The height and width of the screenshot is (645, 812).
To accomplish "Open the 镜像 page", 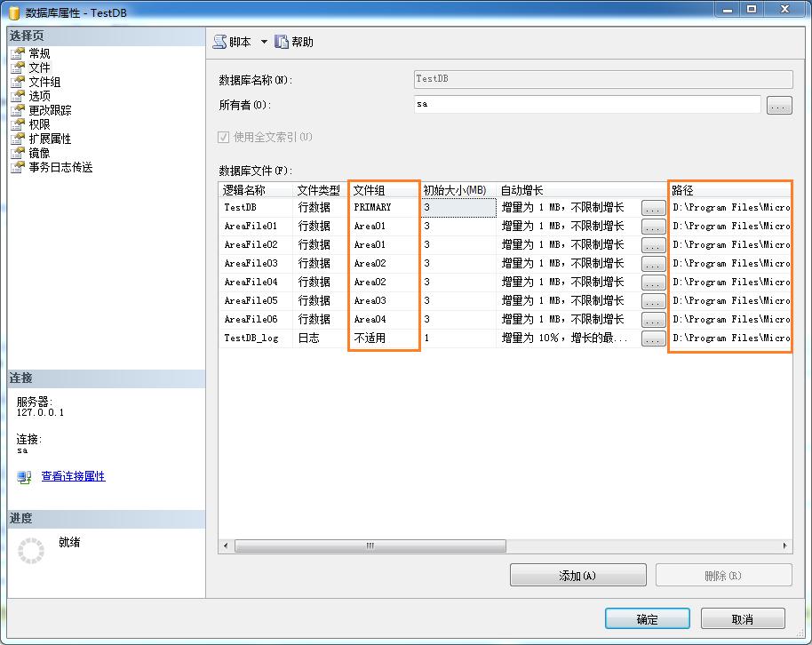I will 39,153.
